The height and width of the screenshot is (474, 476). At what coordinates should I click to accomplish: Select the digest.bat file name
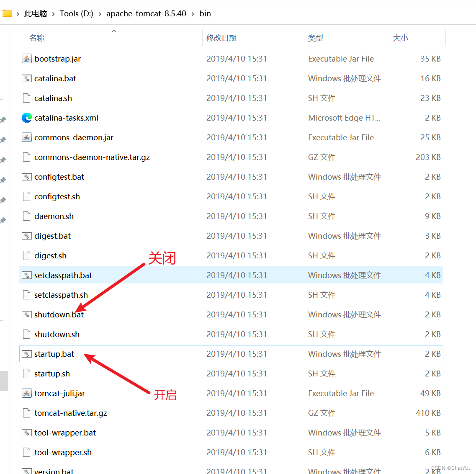point(52,236)
